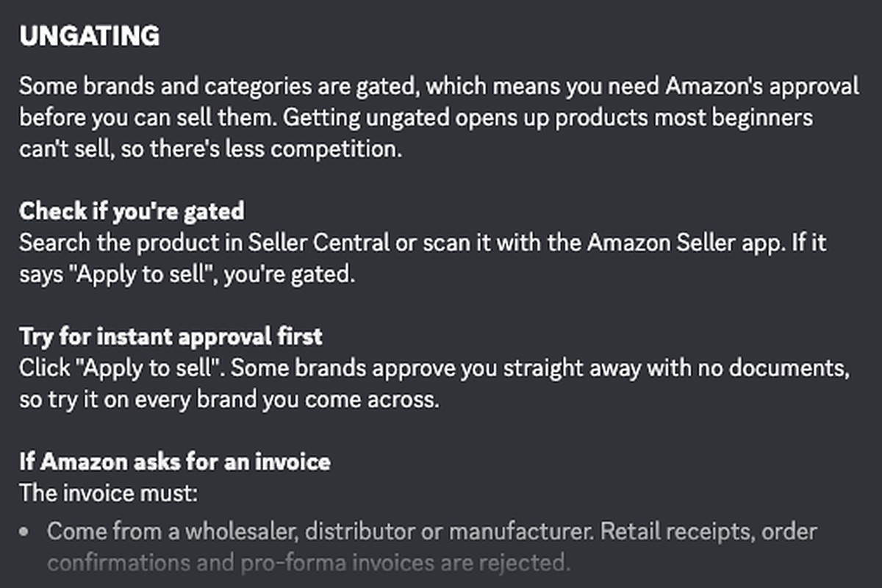Select the "Check if you're gated" subheading
The image size is (882, 588).
[x=132, y=211]
